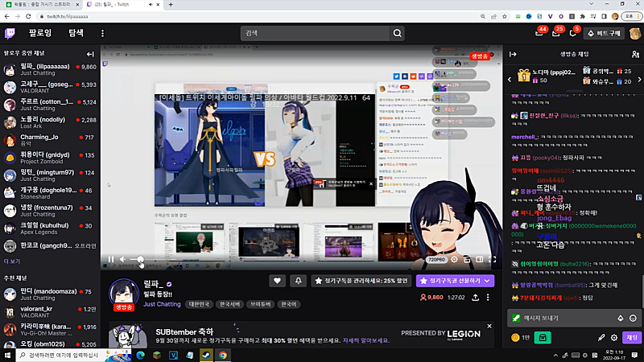Open the Twitch home logo
Screen dimensions: 644x362
tap(10, 33)
